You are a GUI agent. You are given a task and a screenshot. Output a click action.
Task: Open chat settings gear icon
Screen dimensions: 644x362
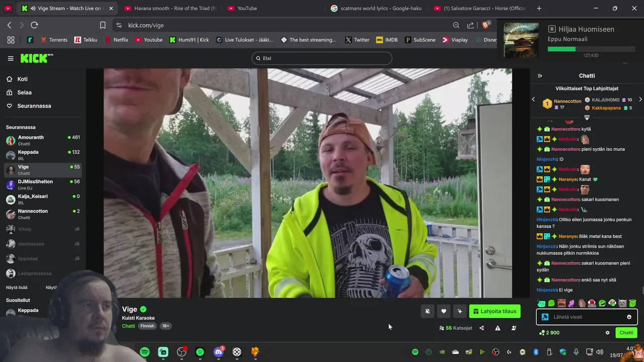pyautogui.click(x=607, y=333)
